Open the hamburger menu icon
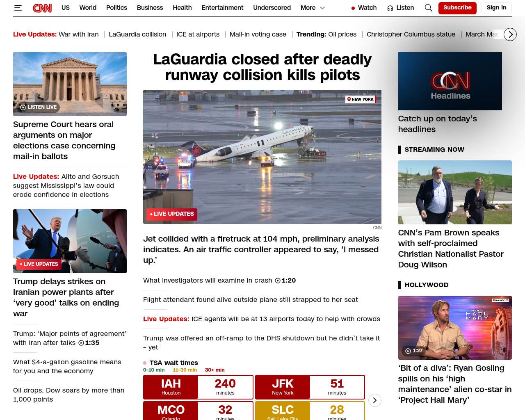525x420 pixels. coord(18,8)
